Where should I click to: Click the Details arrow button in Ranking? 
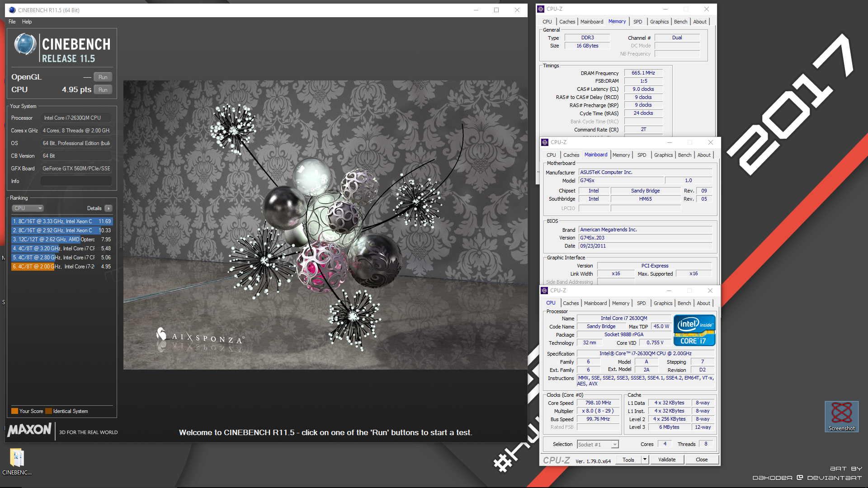coord(108,208)
